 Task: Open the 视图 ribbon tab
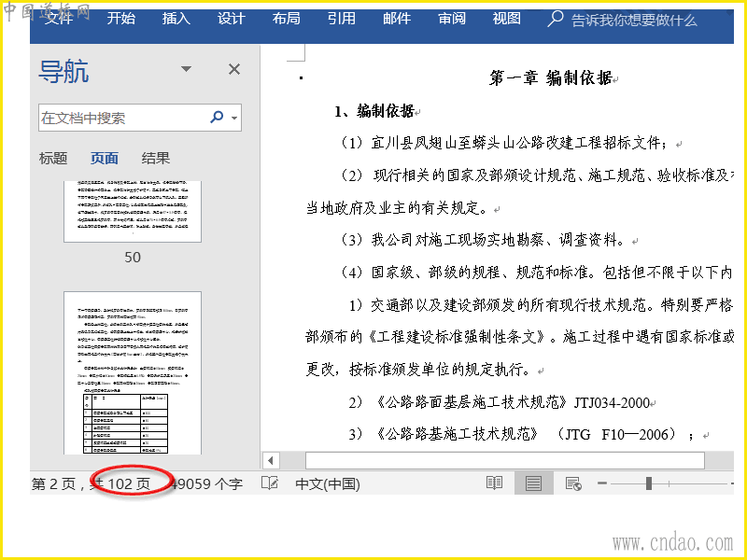(506, 18)
